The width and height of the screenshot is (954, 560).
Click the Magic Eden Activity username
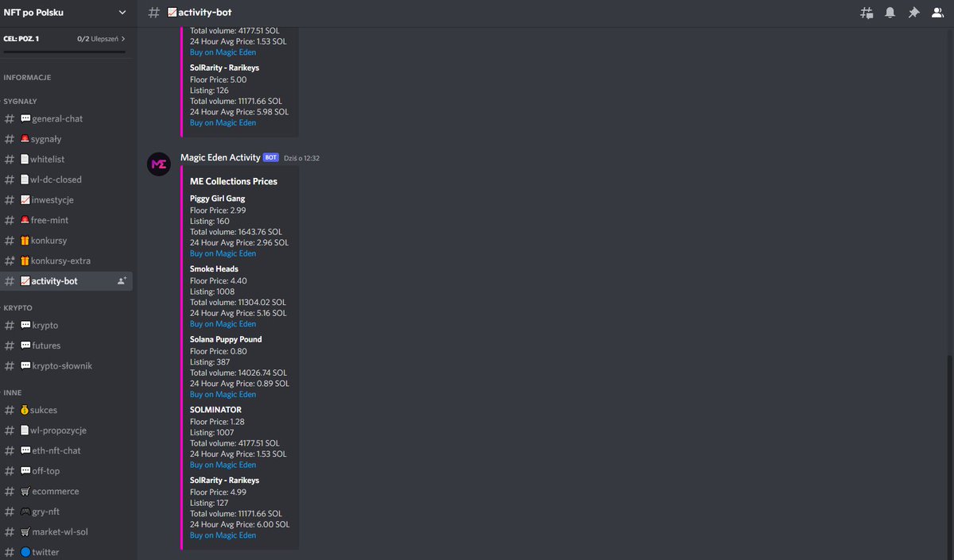pyautogui.click(x=220, y=157)
